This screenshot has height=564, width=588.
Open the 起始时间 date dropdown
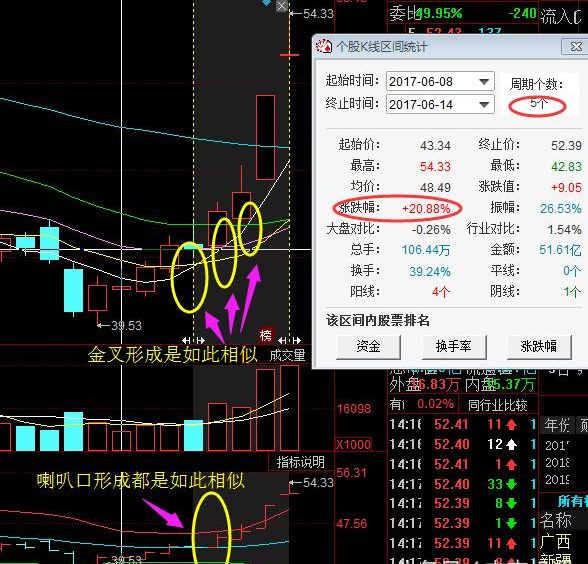tap(484, 81)
